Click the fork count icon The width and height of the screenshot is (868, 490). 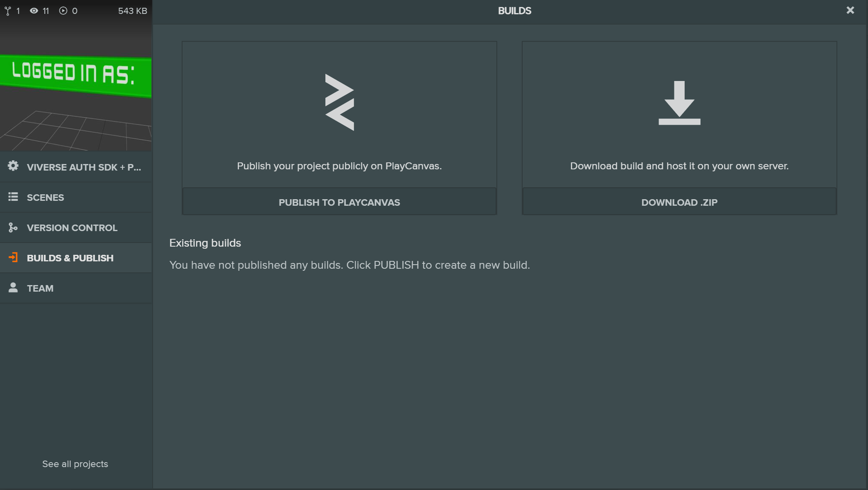click(x=8, y=11)
